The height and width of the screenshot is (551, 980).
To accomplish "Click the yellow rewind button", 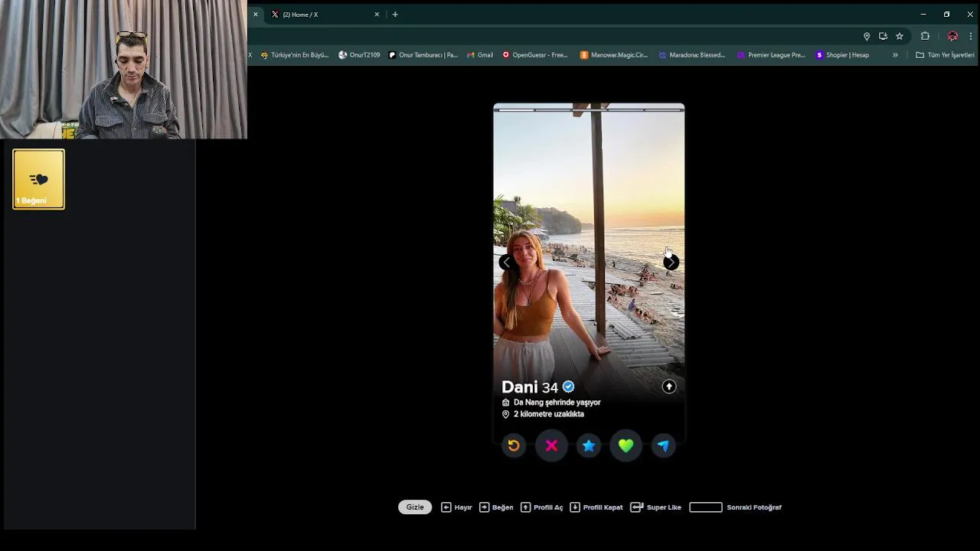I will [514, 445].
